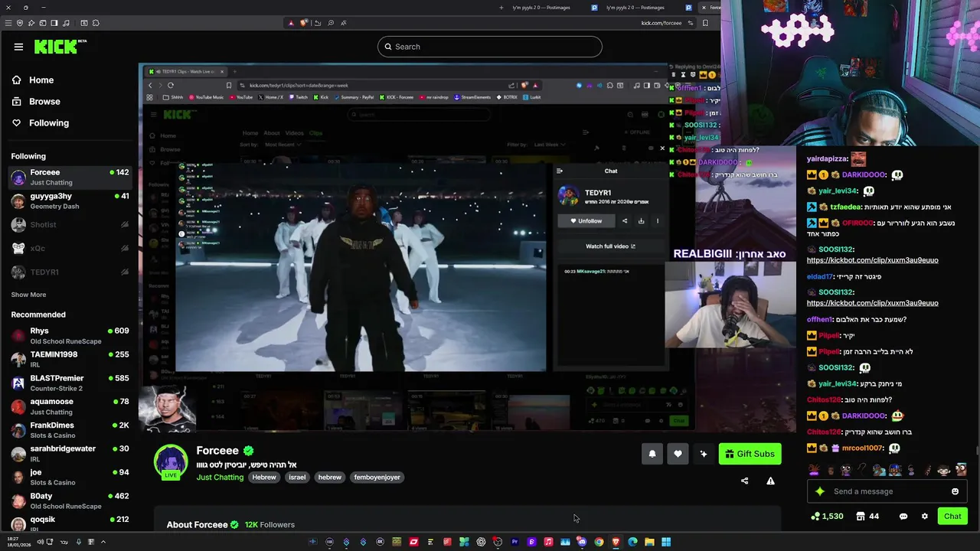Open recommended channel BLASTPremier
This screenshot has width=980, height=551.
click(70, 383)
